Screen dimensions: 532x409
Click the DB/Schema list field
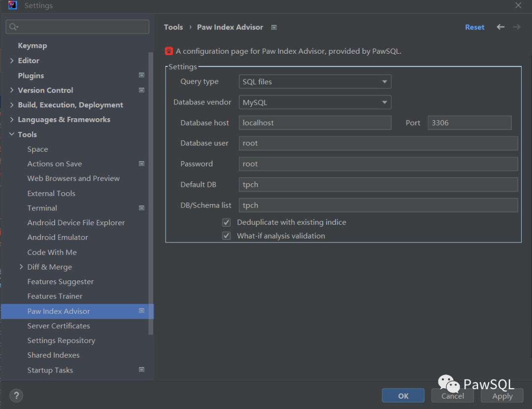click(x=378, y=205)
